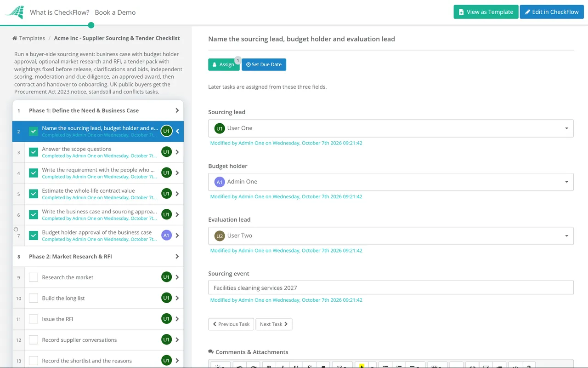588x368 pixels.
Task: Go to Next Task
Action: 274,324
